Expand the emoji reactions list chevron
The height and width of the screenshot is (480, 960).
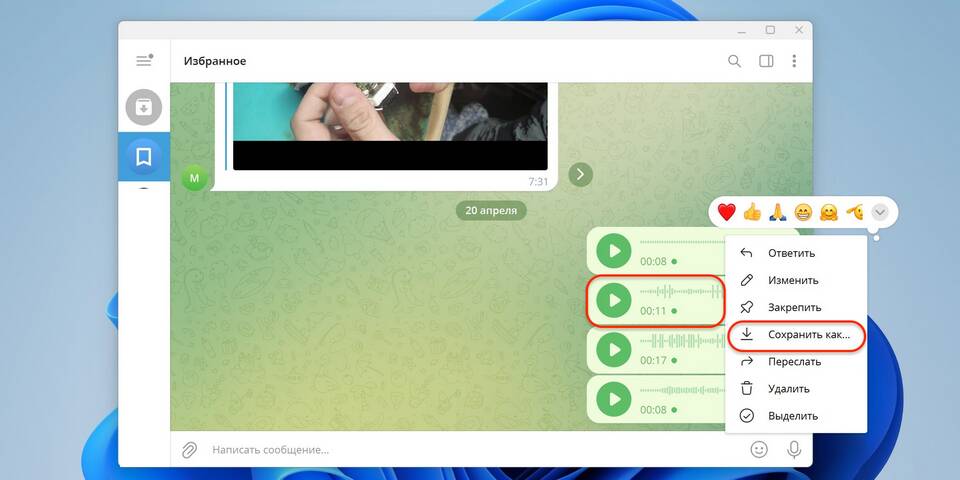click(x=880, y=212)
